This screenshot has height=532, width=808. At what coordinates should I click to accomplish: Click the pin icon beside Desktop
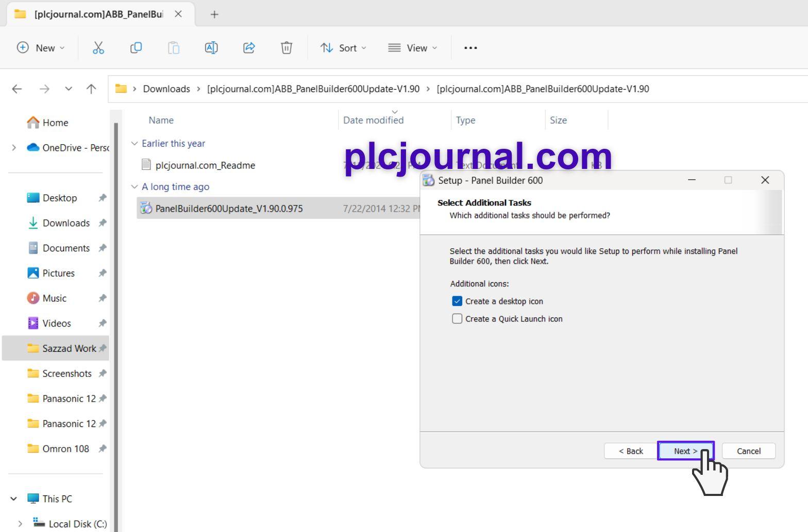(103, 198)
